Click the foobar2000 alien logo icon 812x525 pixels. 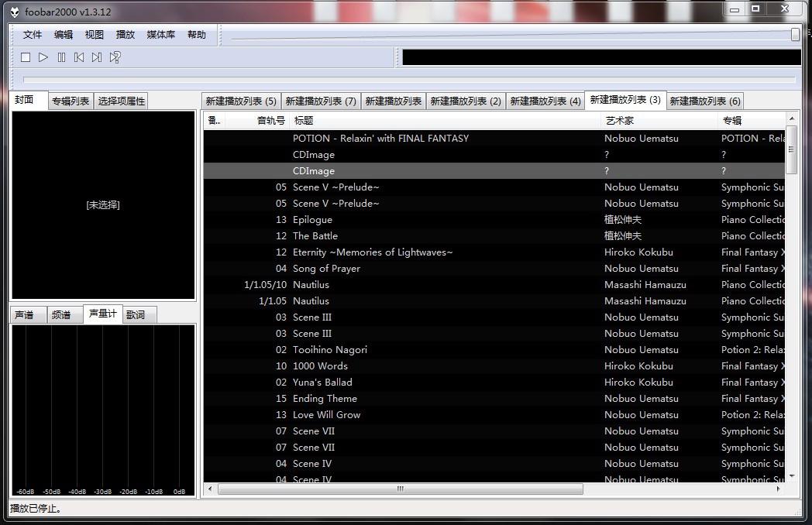15,12
